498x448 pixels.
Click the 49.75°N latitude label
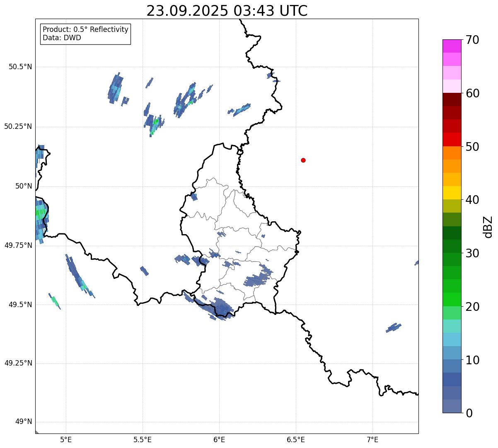pyautogui.click(x=18, y=245)
